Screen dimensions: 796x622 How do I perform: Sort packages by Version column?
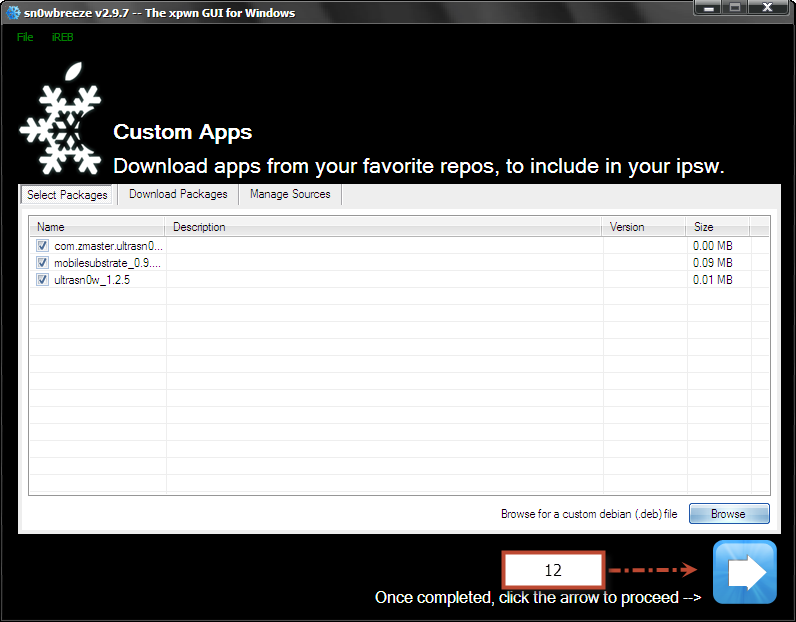(x=644, y=227)
